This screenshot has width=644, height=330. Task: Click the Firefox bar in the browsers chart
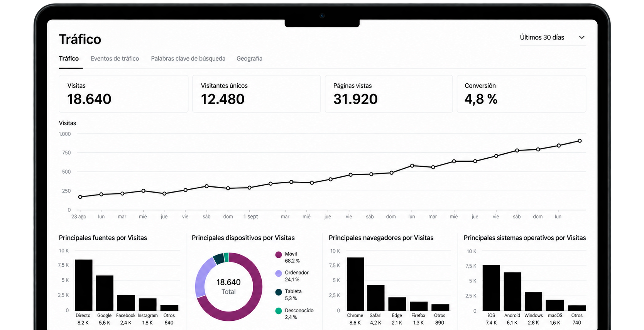[419, 306]
